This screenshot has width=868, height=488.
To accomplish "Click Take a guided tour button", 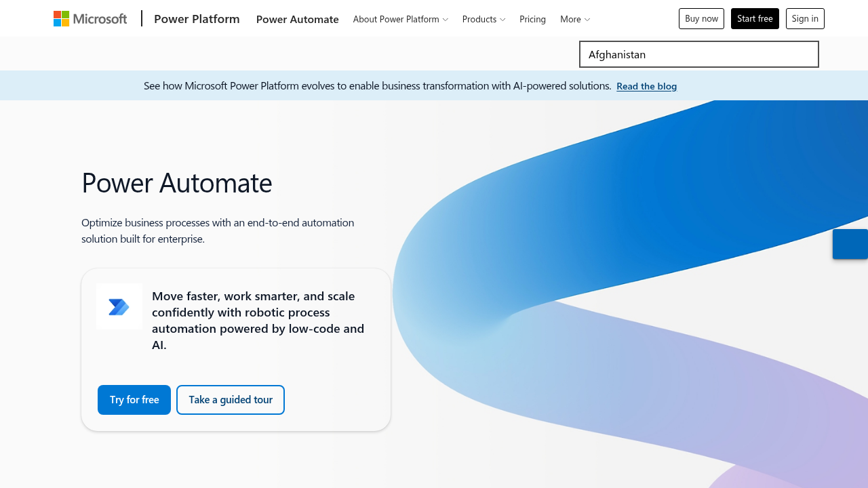I will point(231,400).
